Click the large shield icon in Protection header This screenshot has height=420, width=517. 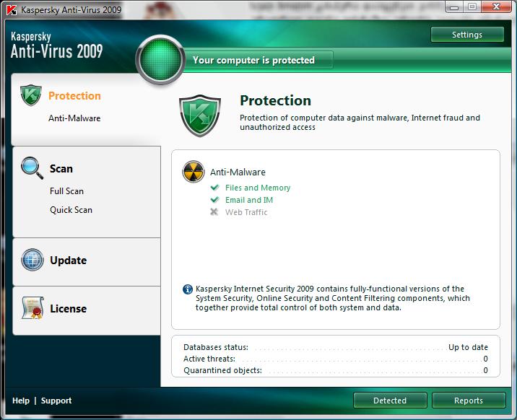[200, 115]
